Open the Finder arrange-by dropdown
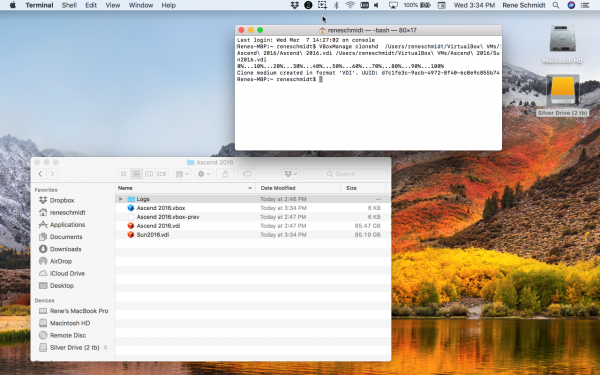The width and height of the screenshot is (600, 375). click(182, 174)
